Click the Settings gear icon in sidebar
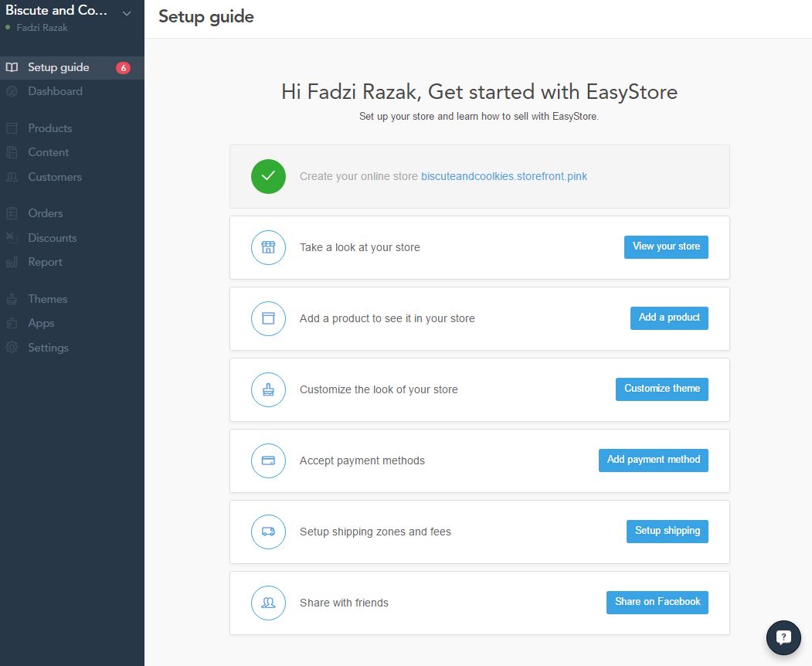The image size is (812, 666). (x=12, y=348)
